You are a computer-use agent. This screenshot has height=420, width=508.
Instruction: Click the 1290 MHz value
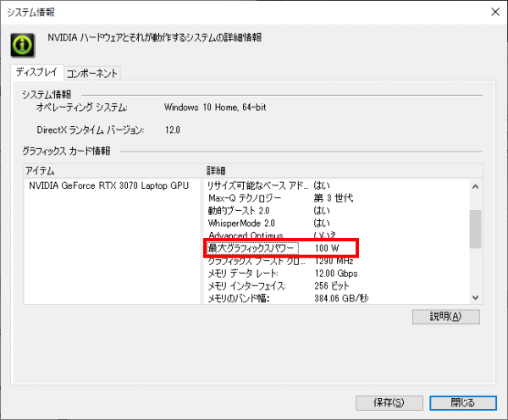334,261
